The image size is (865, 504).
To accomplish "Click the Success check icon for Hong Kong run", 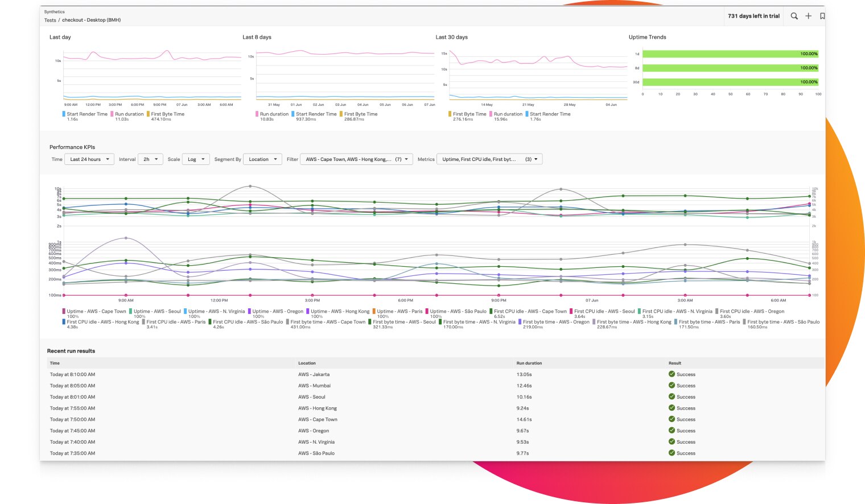I will click(672, 408).
